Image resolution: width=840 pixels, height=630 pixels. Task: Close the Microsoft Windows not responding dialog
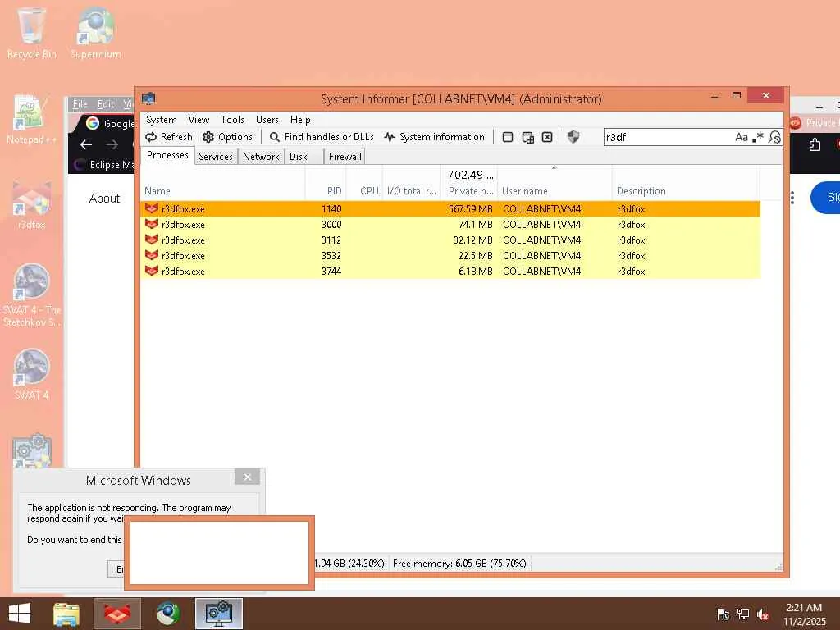247,477
